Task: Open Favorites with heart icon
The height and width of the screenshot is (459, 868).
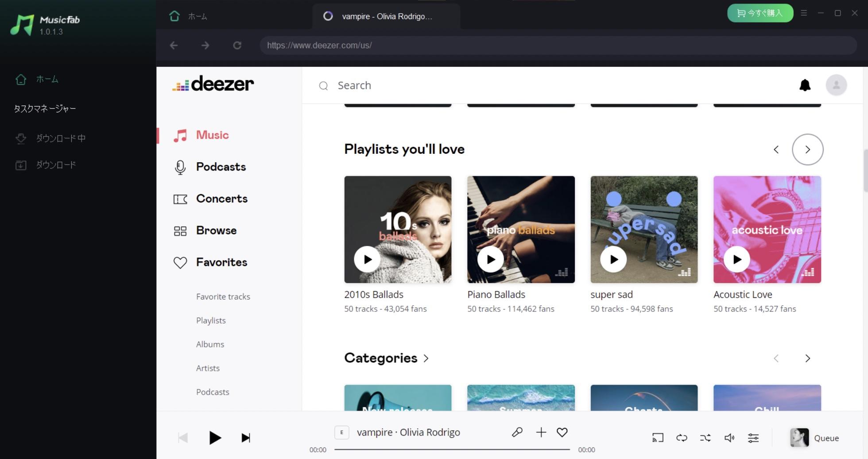Action: [x=210, y=262]
